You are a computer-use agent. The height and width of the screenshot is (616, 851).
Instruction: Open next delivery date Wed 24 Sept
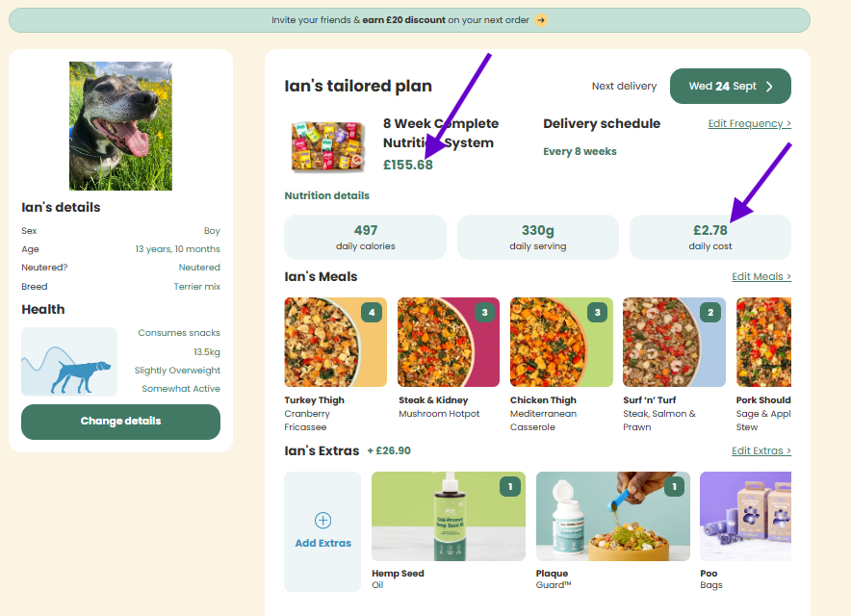click(730, 86)
